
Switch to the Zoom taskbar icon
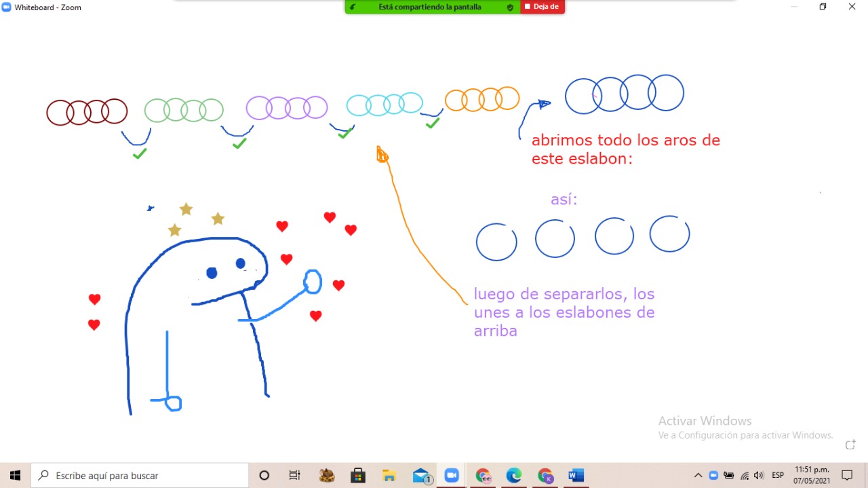click(452, 476)
